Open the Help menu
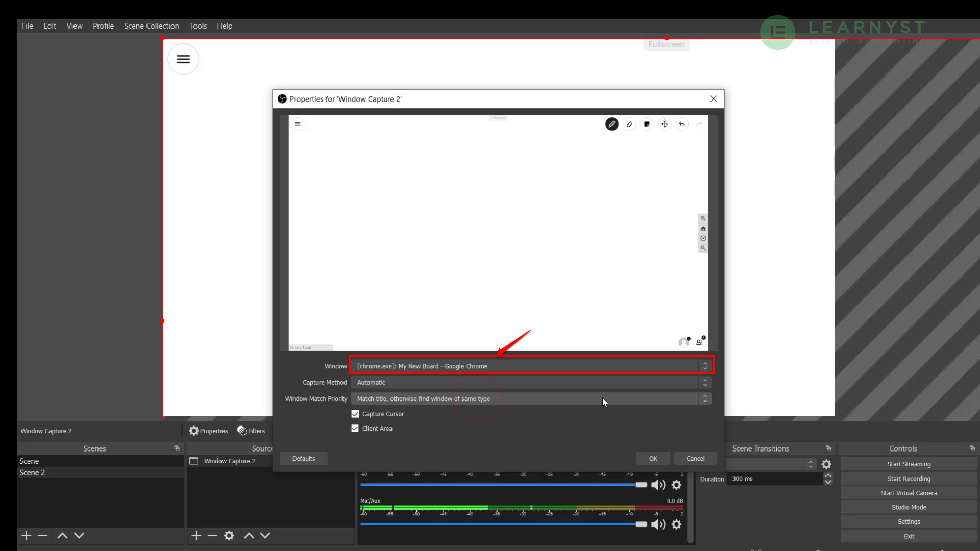 225,26
